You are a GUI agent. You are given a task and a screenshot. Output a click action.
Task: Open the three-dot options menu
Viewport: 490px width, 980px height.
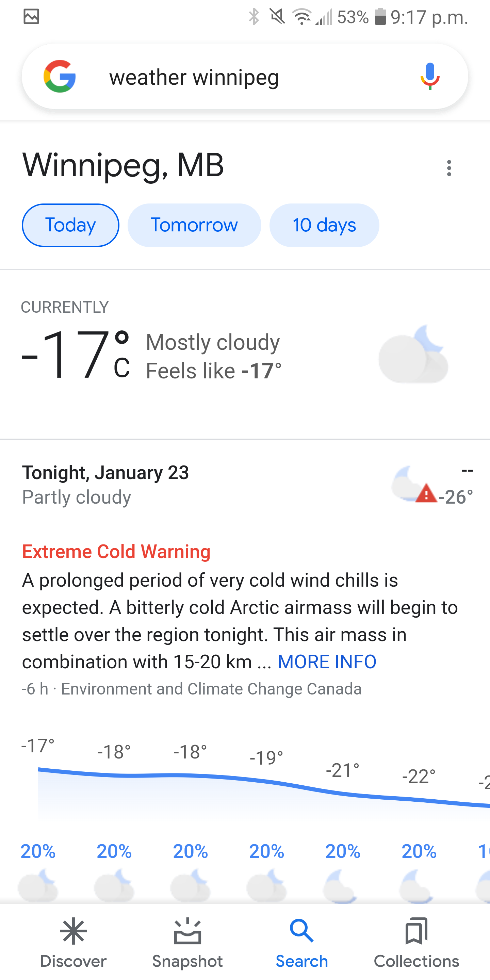(x=449, y=168)
